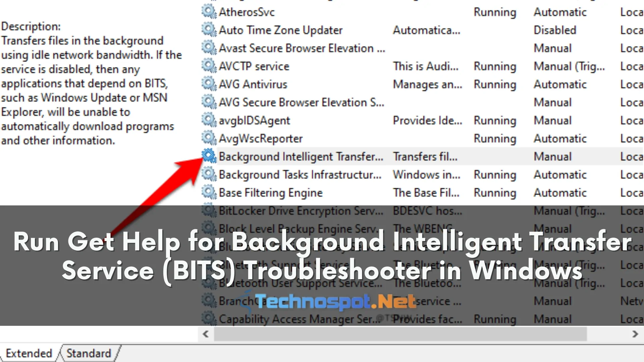Click gear icon for AVG Secure Browser Elevation
The image size is (644, 362).
pos(209,102)
